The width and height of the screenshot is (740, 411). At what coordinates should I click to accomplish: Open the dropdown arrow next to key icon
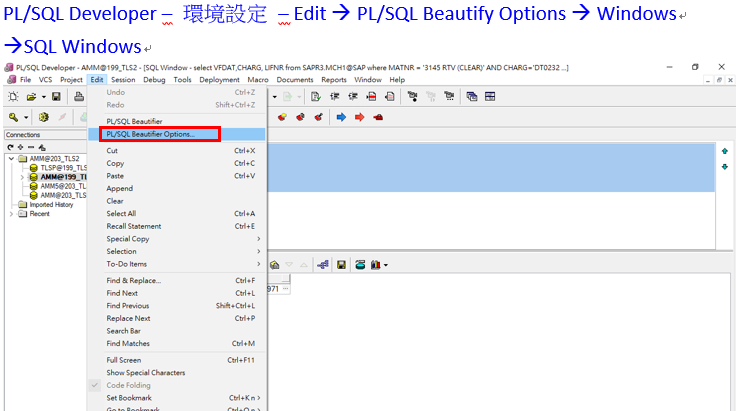pos(26,117)
